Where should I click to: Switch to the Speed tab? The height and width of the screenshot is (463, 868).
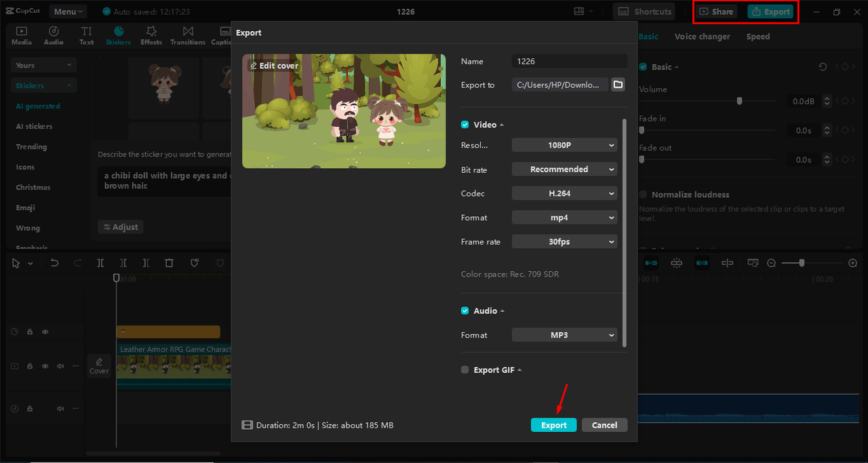758,37
